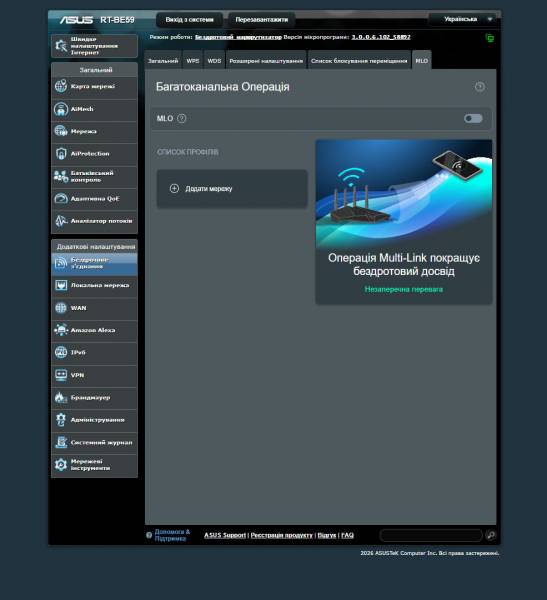Click the footer search input field
The width and height of the screenshot is (547, 600).
pyautogui.click(x=431, y=535)
